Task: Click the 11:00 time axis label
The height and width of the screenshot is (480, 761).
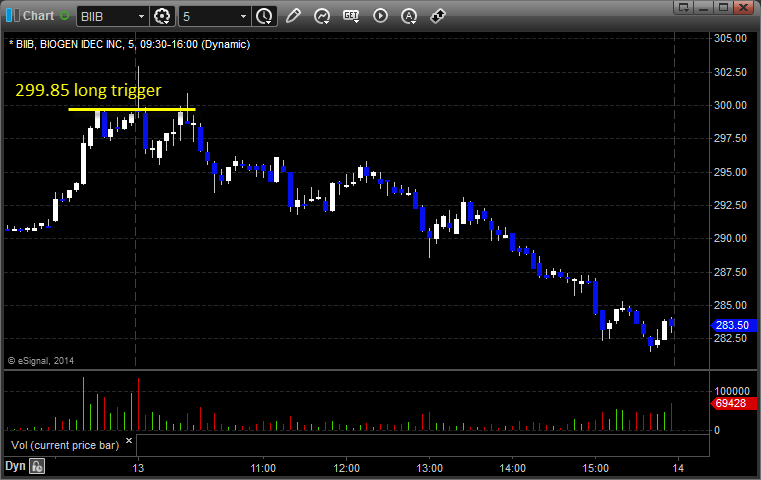Action: coord(263,468)
